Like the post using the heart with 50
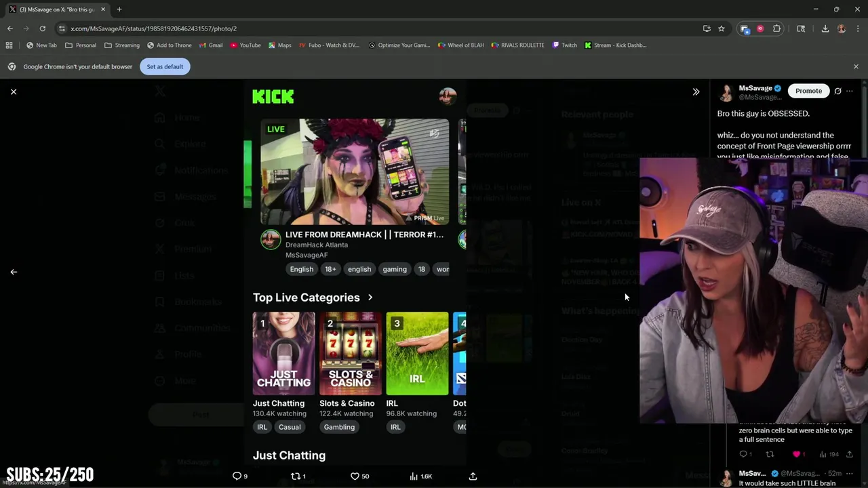Image resolution: width=868 pixels, height=488 pixels. [x=359, y=476]
